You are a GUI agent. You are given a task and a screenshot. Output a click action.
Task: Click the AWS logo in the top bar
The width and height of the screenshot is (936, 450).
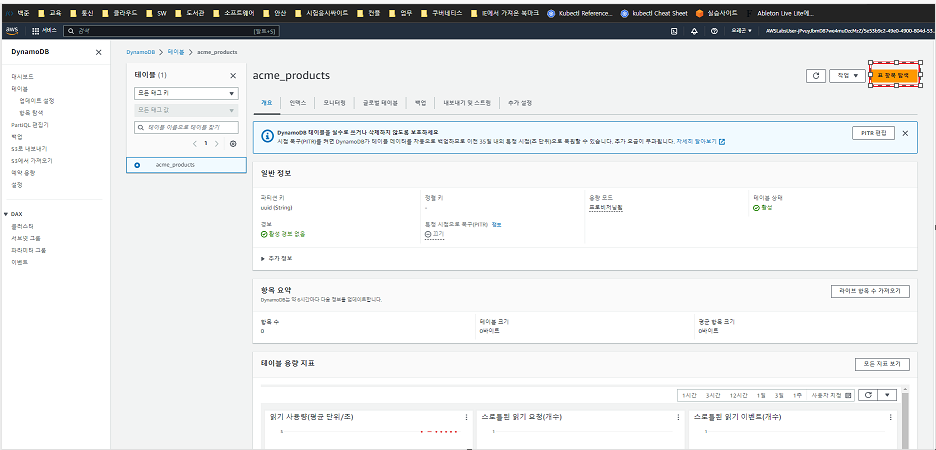pyautogui.click(x=12, y=30)
